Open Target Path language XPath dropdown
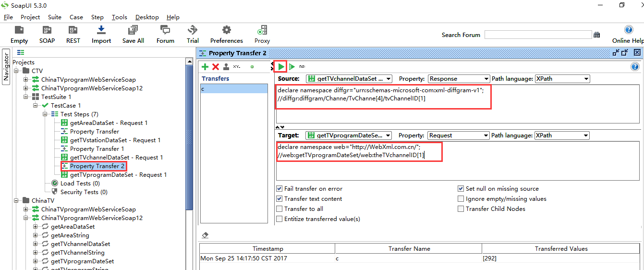The width and height of the screenshot is (644, 270). [562, 135]
